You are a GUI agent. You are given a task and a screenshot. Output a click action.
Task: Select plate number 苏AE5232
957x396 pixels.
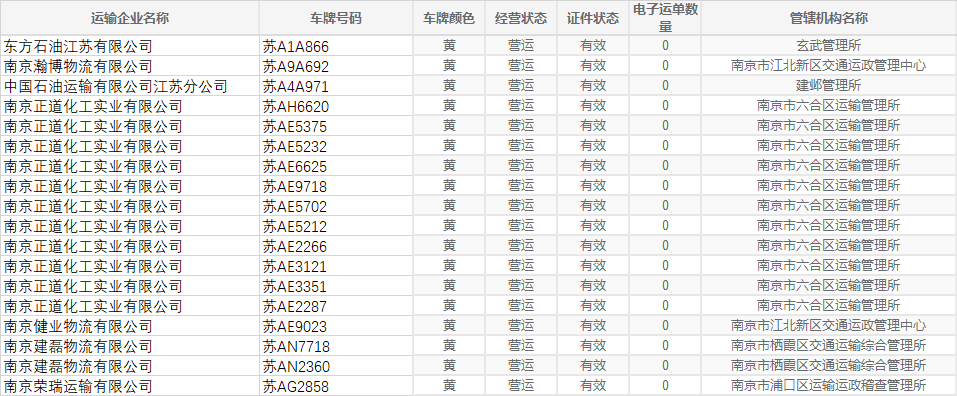(336, 146)
